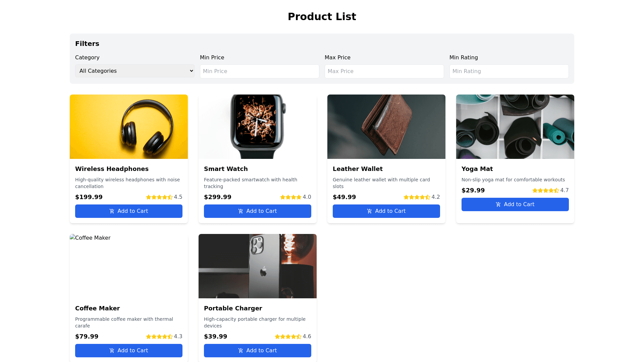Screen dimensions: 644x362
Task: Open the Wireless Headphones product image
Action: [x=129, y=127]
